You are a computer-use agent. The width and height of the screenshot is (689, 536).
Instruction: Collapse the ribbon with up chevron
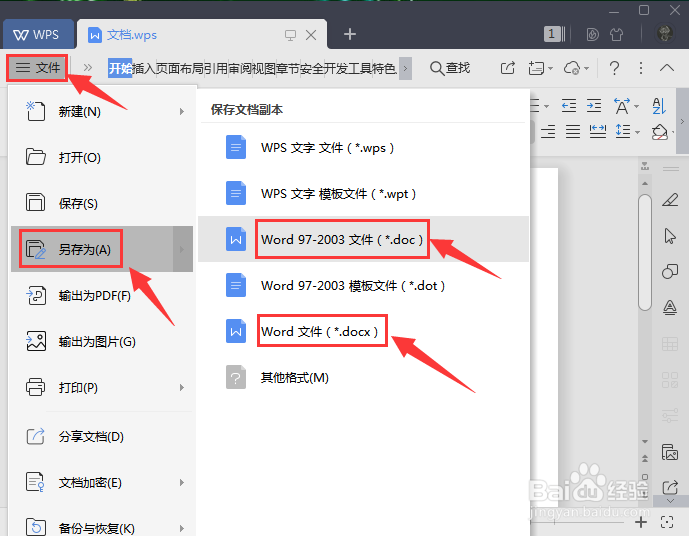667,68
